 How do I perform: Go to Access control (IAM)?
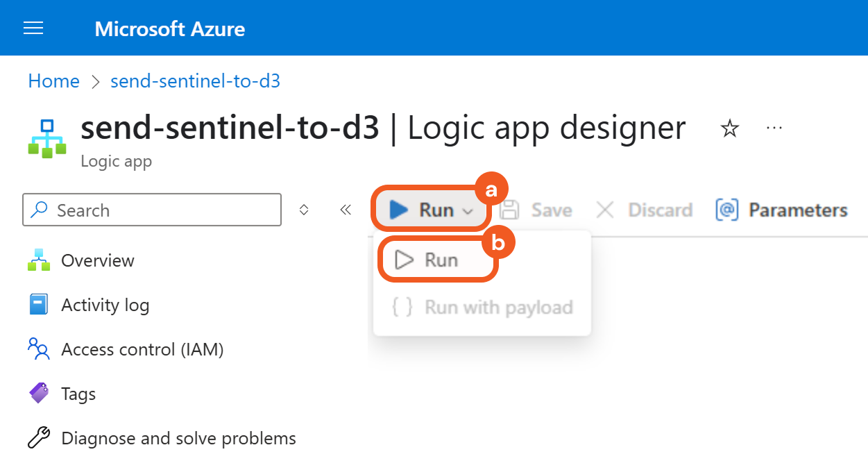[142, 350]
